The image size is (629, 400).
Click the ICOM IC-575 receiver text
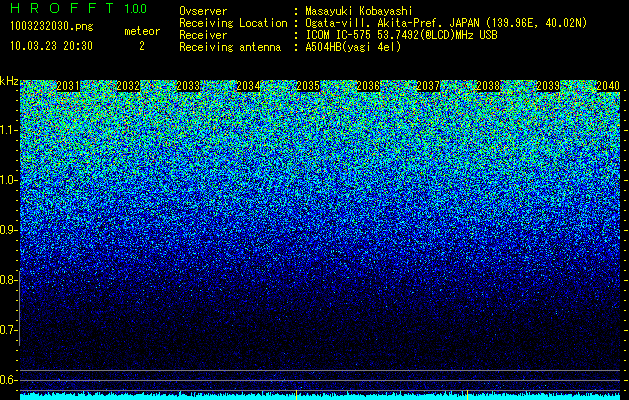click(x=401, y=35)
